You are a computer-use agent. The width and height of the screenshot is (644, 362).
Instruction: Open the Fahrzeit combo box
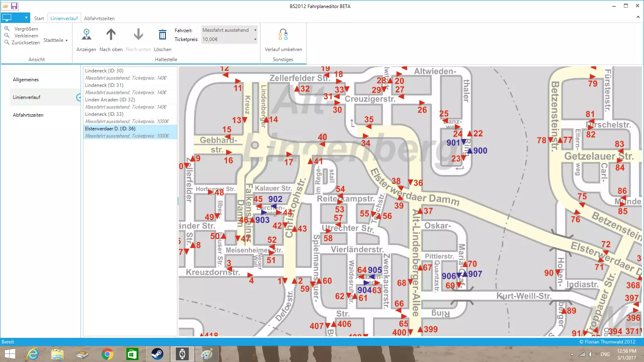[x=229, y=30]
